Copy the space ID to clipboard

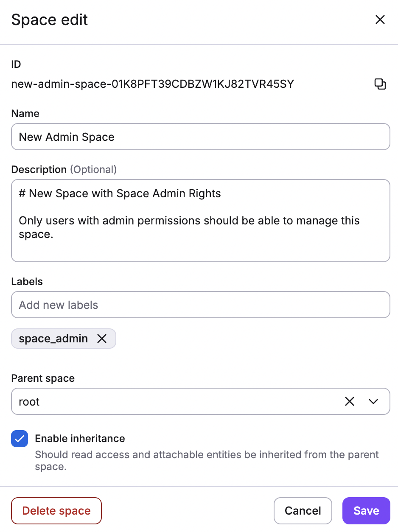pyautogui.click(x=380, y=84)
